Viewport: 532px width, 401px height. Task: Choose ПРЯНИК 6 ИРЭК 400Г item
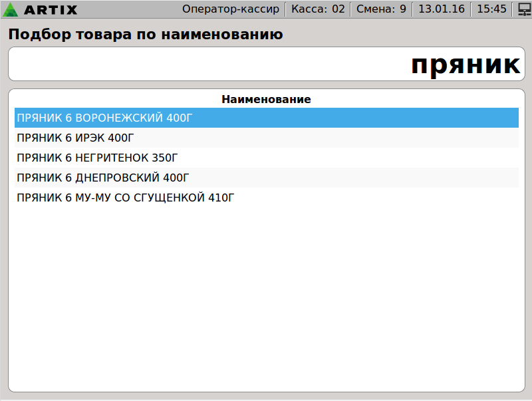tap(75, 138)
